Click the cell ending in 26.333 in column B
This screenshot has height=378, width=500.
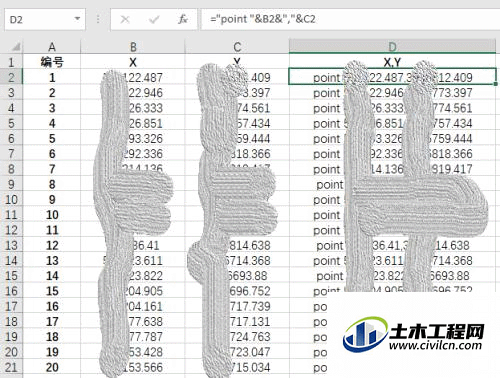click(x=133, y=108)
